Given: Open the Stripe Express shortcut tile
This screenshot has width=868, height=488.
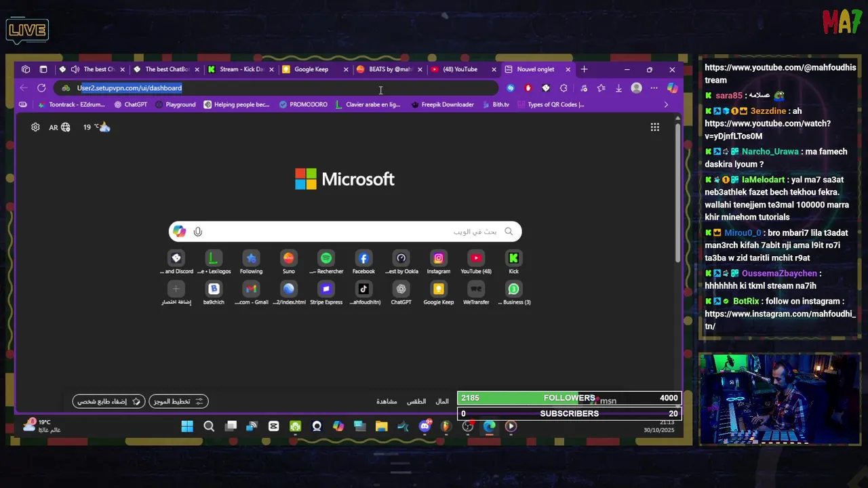Looking at the screenshot, I should coord(326,293).
